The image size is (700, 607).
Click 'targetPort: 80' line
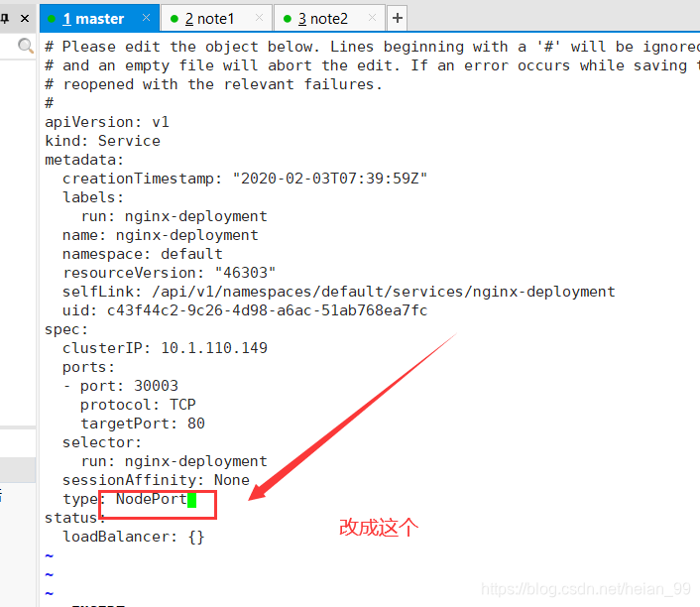coord(143,424)
